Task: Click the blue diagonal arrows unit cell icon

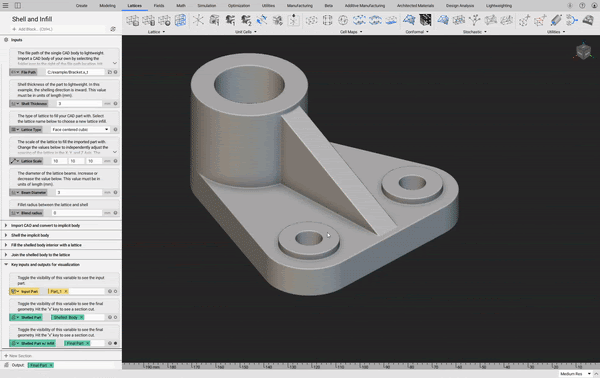Action: pyautogui.click(x=262, y=20)
